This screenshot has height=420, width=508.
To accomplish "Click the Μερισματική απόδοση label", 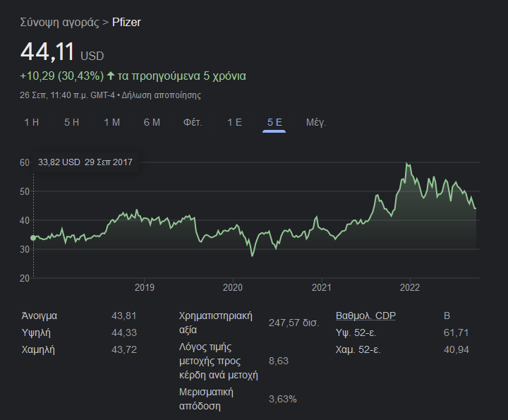I will click(206, 399).
